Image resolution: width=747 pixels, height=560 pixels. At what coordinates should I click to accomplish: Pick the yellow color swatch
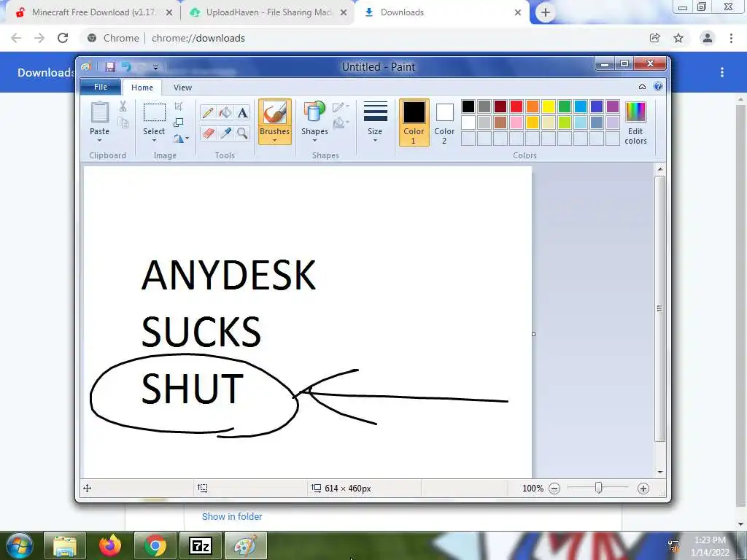tap(549, 106)
